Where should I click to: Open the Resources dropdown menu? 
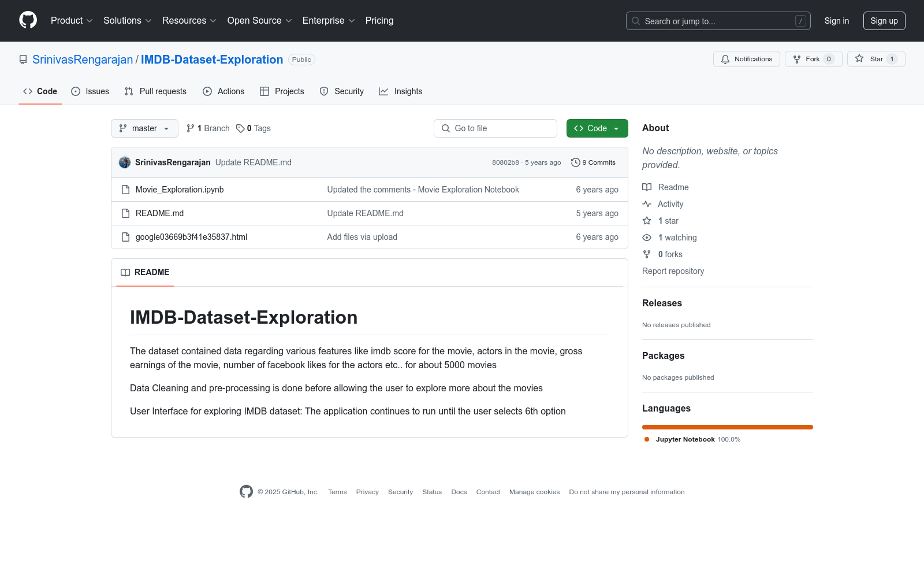(189, 20)
